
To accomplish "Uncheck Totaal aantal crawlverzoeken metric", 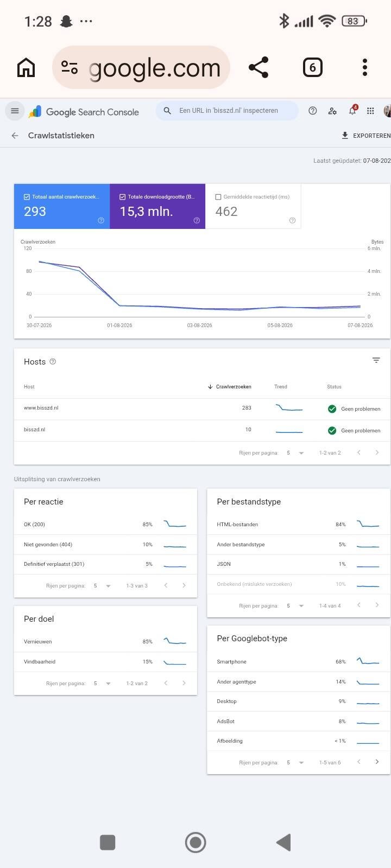I will coord(27,197).
